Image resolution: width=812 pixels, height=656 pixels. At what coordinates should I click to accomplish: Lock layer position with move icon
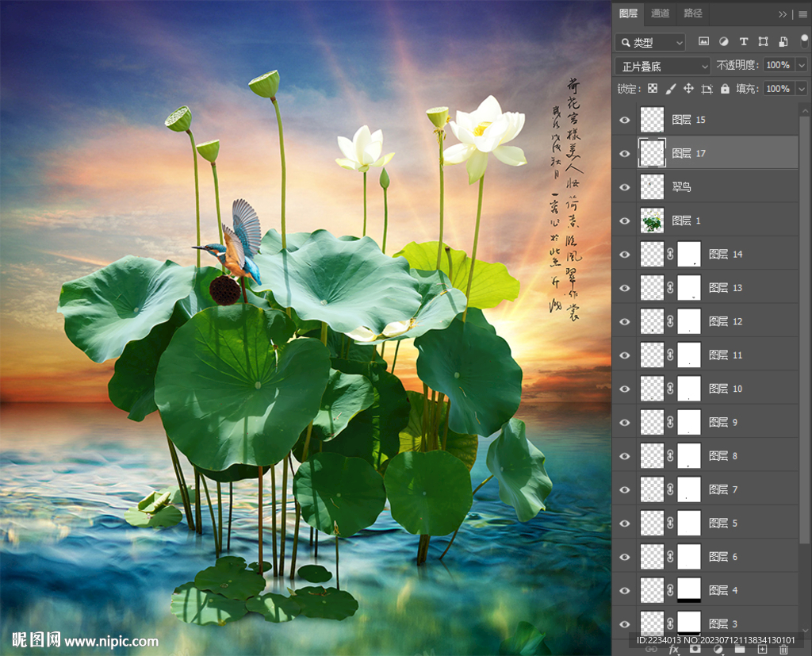click(x=688, y=89)
